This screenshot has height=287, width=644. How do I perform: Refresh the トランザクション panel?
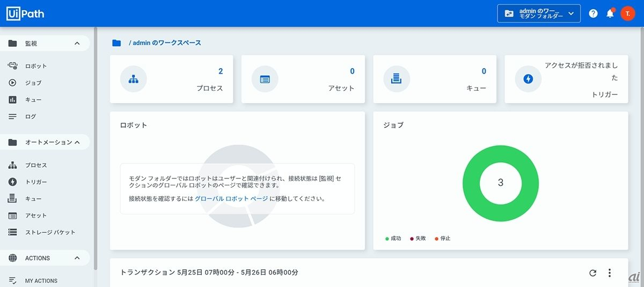point(592,272)
